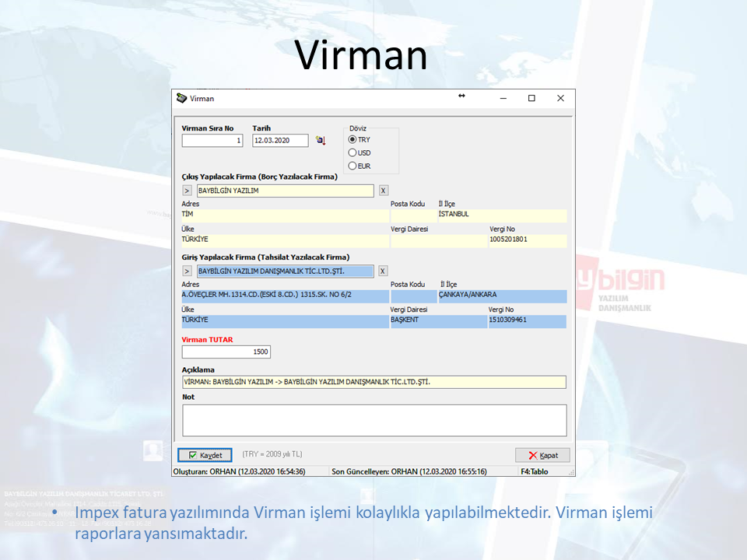The image size is (747, 560).
Task: Click the double-arrow icon in the title bar
Action: pyautogui.click(x=461, y=96)
